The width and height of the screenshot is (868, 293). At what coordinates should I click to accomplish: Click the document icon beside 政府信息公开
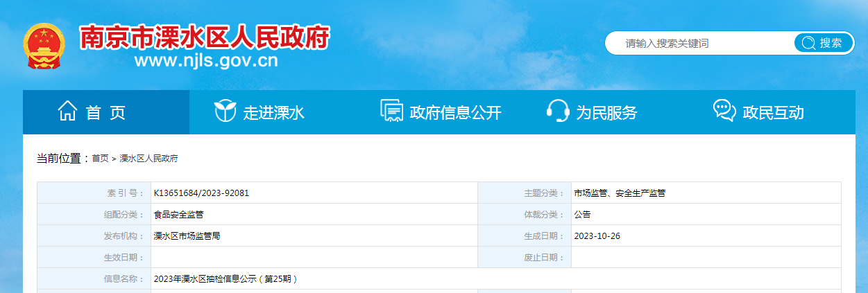pyautogui.click(x=392, y=111)
